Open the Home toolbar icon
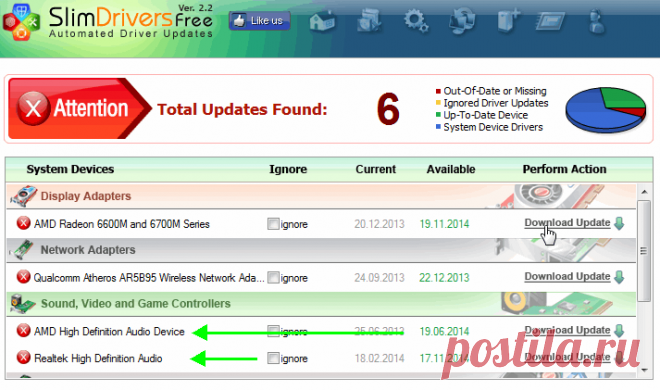 point(322,21)
